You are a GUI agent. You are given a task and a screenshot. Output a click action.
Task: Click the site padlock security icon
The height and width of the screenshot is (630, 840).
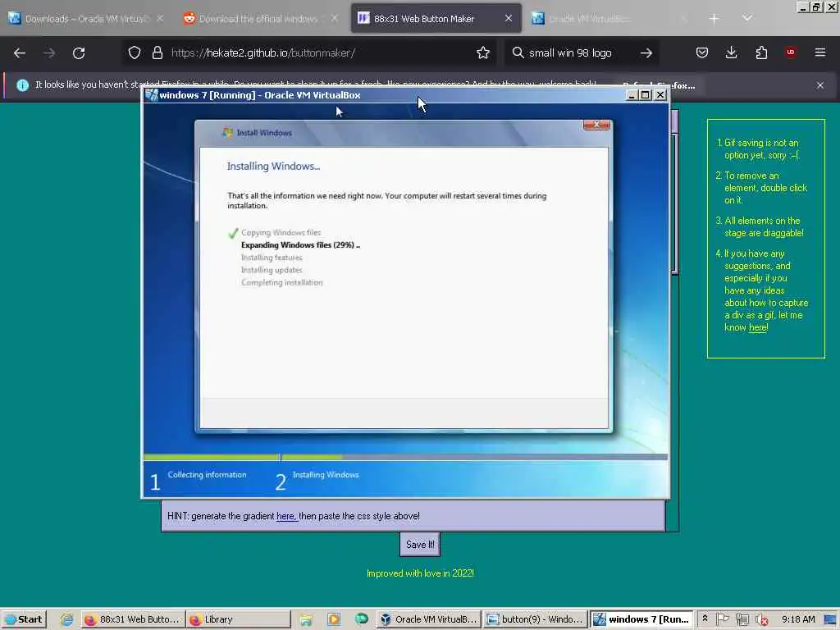point(157,52)
